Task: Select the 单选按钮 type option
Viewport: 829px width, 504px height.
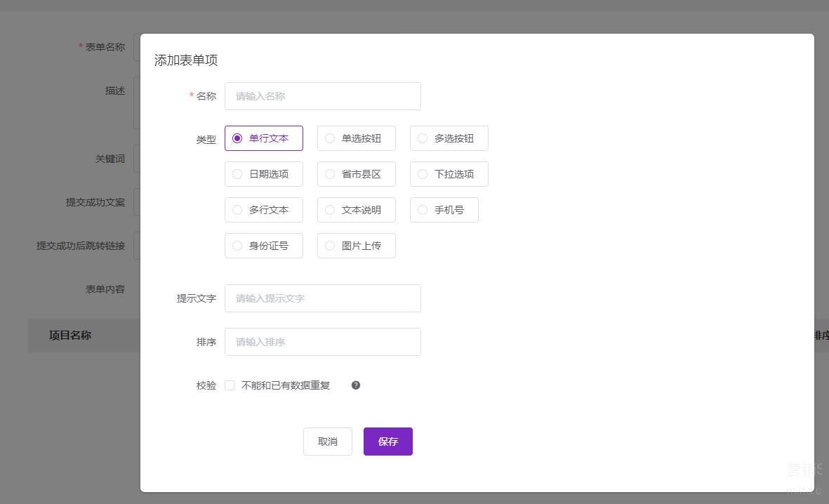Action: (x=357, y=138)
